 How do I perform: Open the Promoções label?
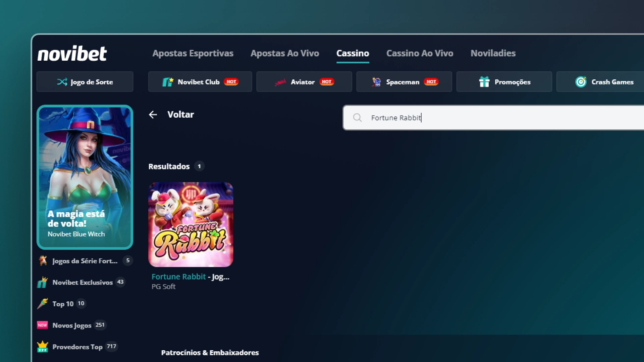pyautogui.click(x=513, y=82)
